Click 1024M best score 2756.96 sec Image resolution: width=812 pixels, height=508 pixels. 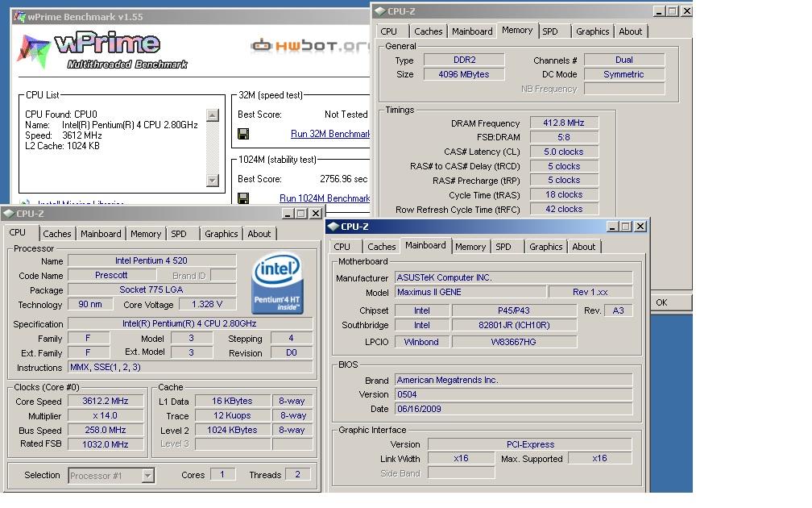point(343,179)
